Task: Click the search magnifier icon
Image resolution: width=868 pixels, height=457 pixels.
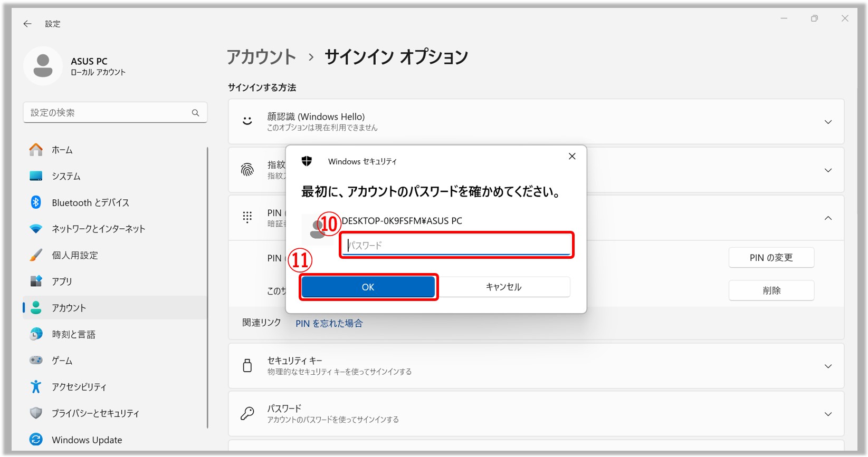Action: tap(195, 113)
